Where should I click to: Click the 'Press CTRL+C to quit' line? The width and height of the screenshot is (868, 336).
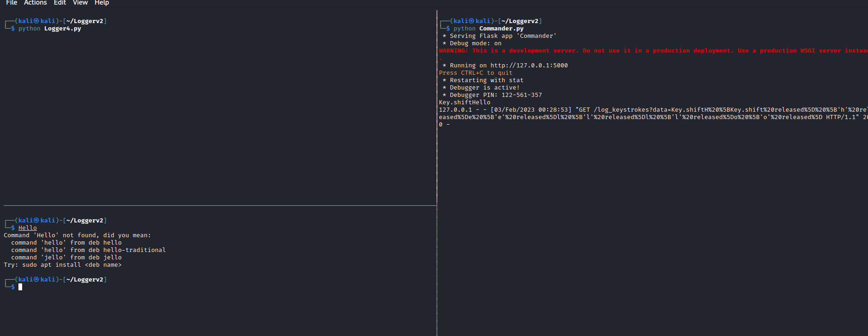pos(476,73)
